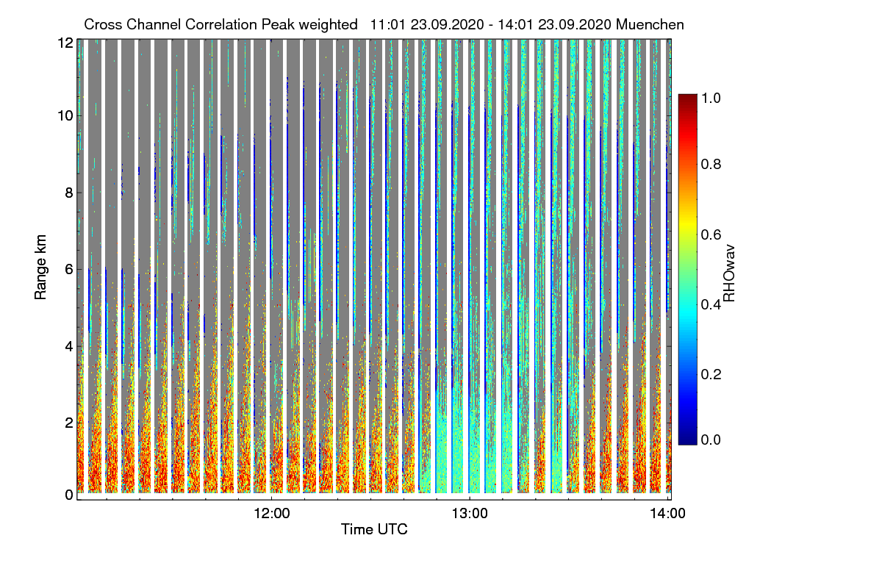Click the 12 range axis label
The width and height of the screenshot is (882, 588).
pyautogui.click(x=65, y=43)
